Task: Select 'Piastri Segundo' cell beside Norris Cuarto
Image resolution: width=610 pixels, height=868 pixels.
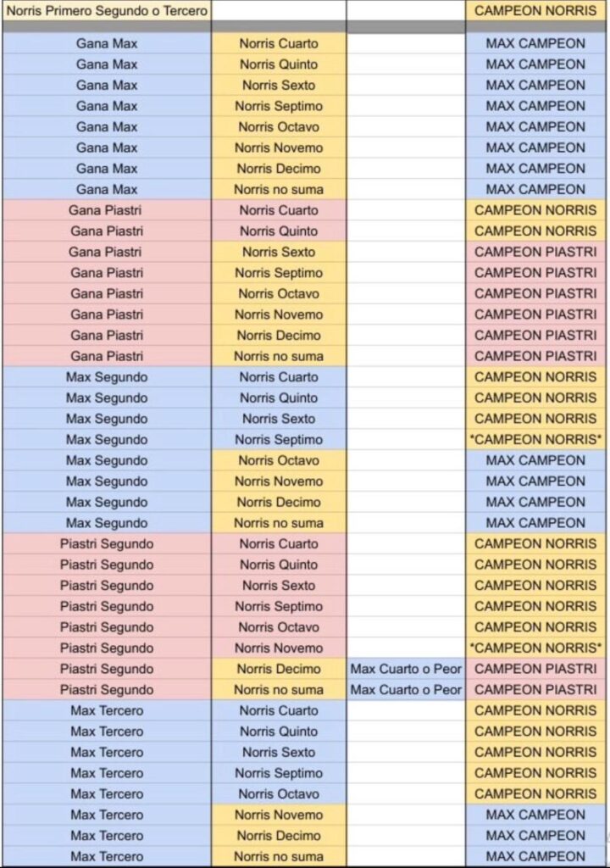Action: coord(107,543)
